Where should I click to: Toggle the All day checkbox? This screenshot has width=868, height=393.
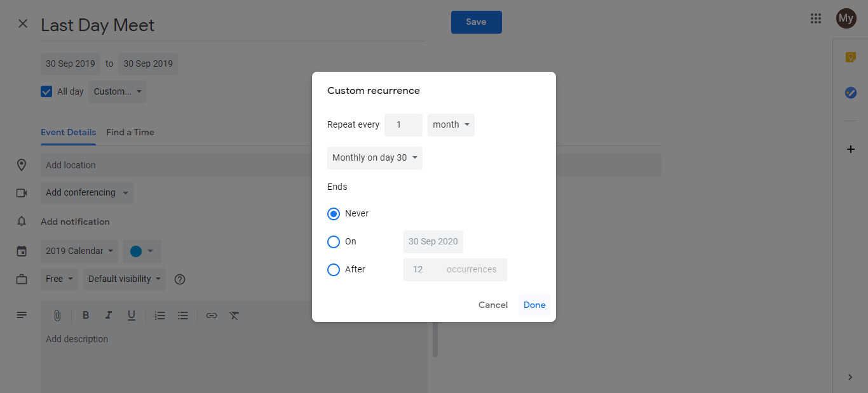[x=46, y=91]
